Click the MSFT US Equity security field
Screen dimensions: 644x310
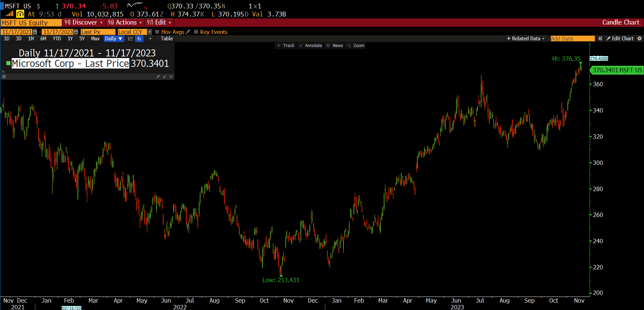point(31,23)
